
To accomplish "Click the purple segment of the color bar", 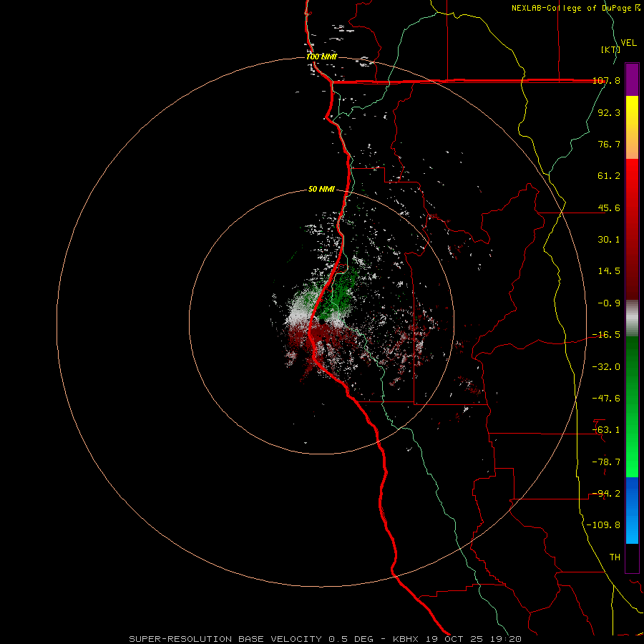I will coord(632,79).
